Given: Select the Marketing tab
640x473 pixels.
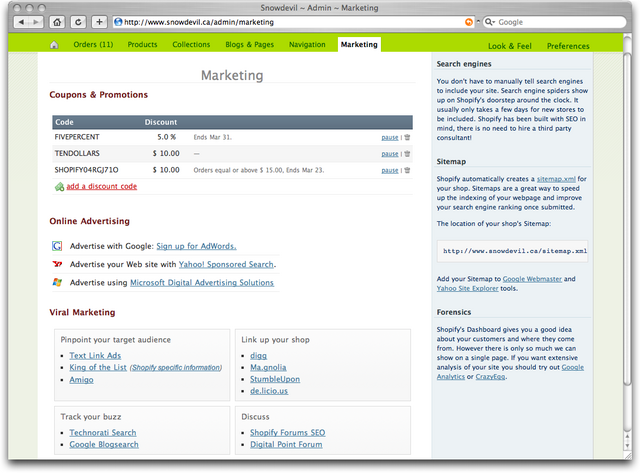Looking at the screenshot, I should coord(359,44).
